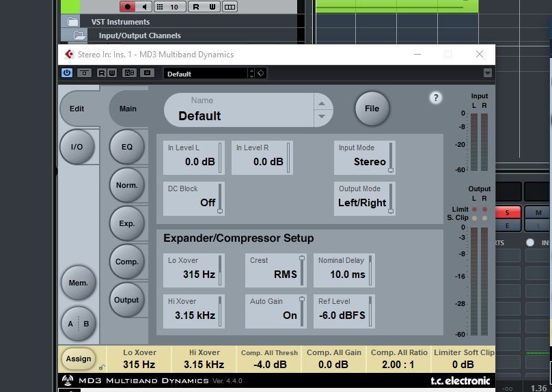The width and height of the screenshot is (552, 392).
Task: Click the File button
Action: (372, 108)
